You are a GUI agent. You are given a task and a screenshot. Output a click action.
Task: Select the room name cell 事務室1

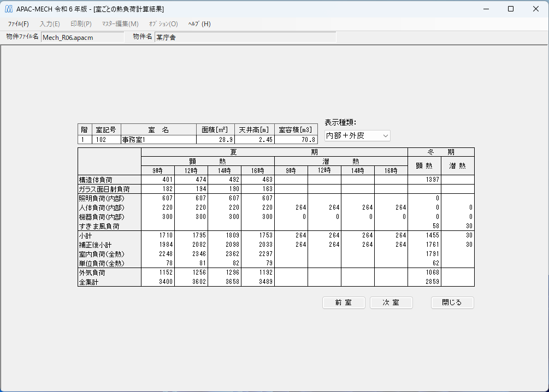coord(158,139)
